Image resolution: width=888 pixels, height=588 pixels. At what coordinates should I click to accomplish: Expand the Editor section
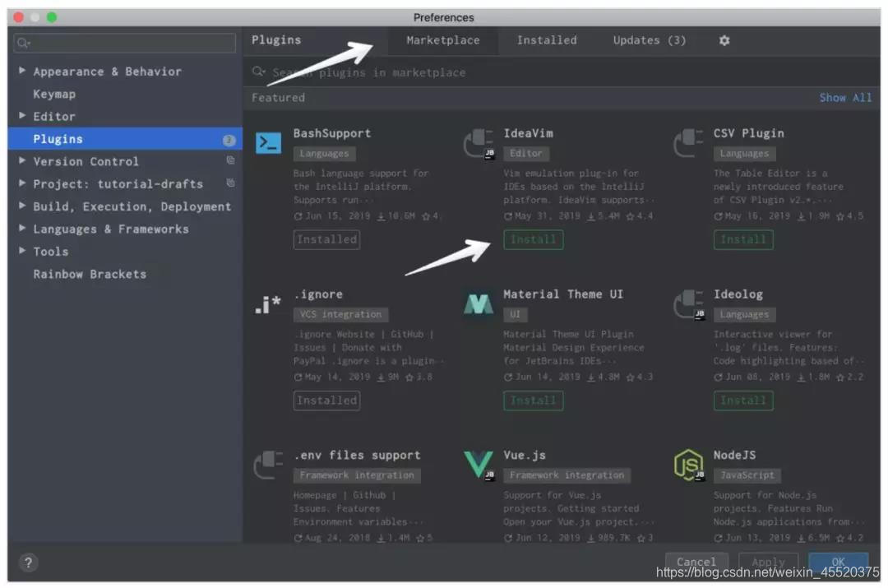(x=22, y=115)
